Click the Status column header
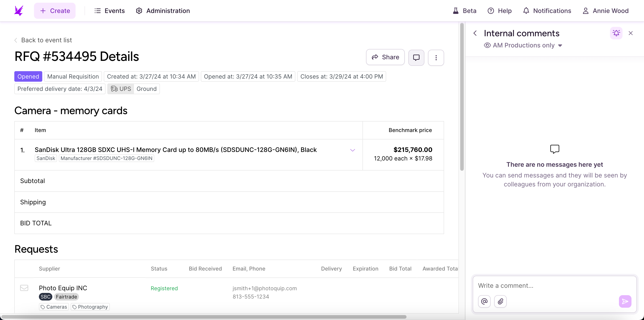Screen dimensions: 644x320 [159, 269]
